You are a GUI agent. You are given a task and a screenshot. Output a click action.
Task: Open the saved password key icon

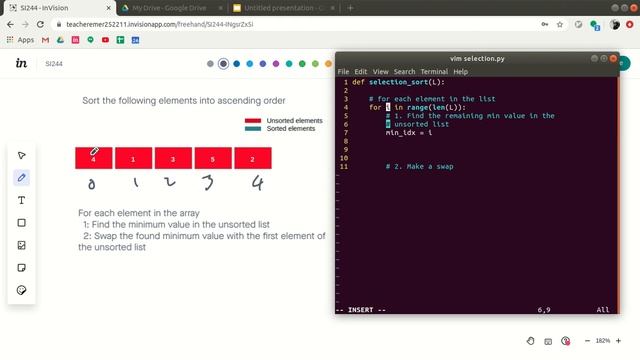tap(545, 24)
